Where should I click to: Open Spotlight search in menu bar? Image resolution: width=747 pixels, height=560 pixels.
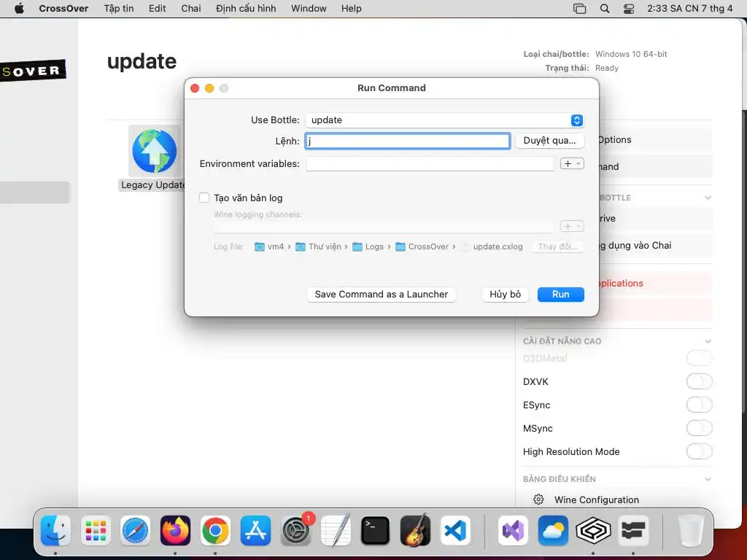click(605, 9)
